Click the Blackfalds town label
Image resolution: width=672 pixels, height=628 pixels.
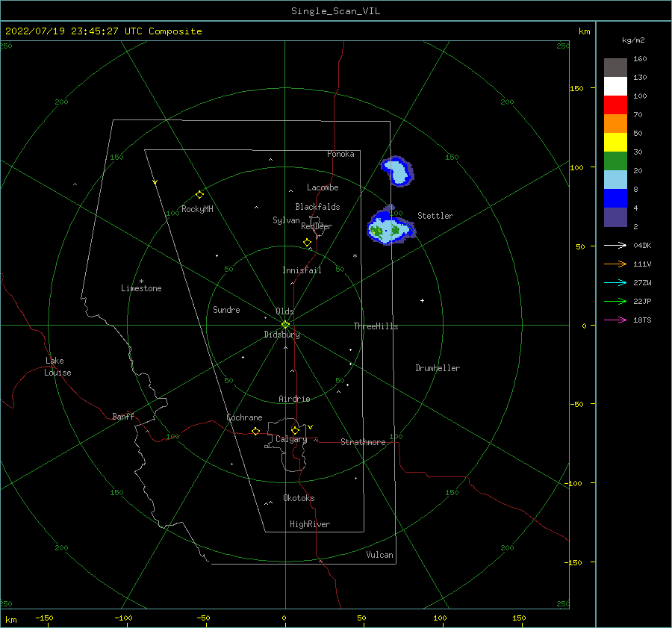pos(317,207)
